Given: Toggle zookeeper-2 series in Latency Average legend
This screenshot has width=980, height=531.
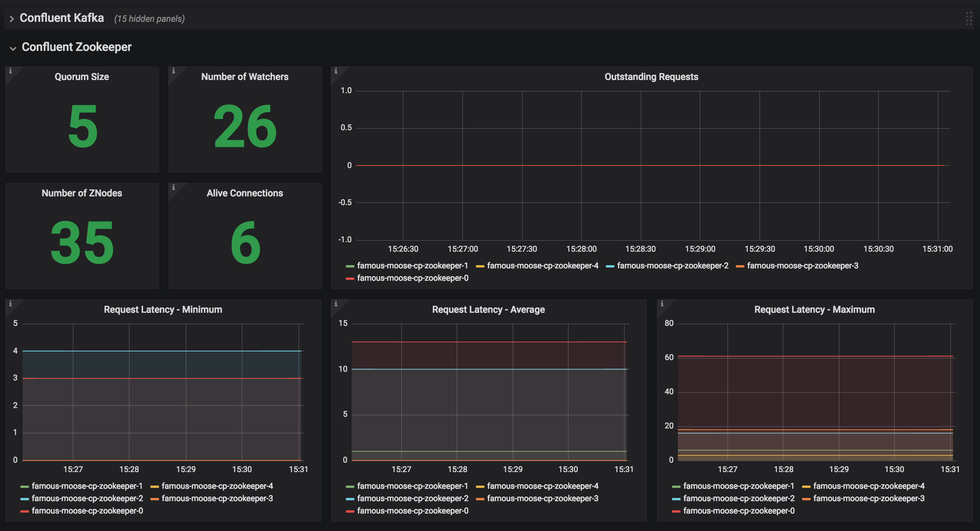Looking at the screenshot, I should pyautogui.click(x=412, y=498).
